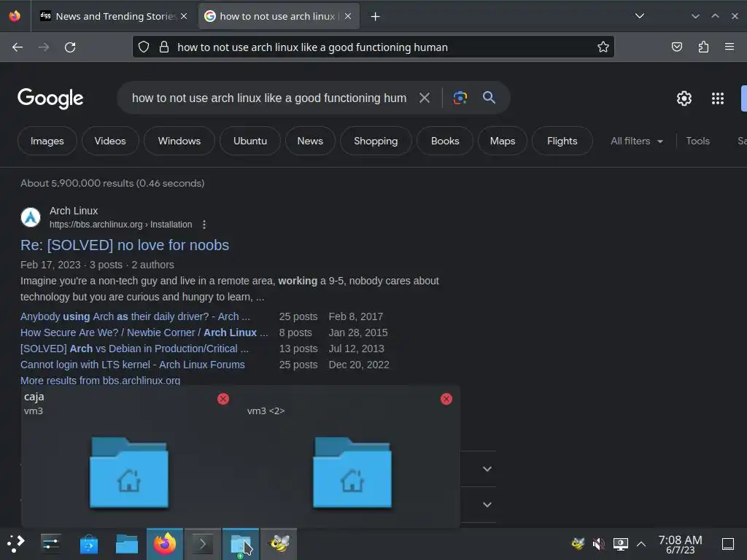This screenshot has height=560, width=747.
Task: Open a new tab with plus button
Action: (376, 17)
